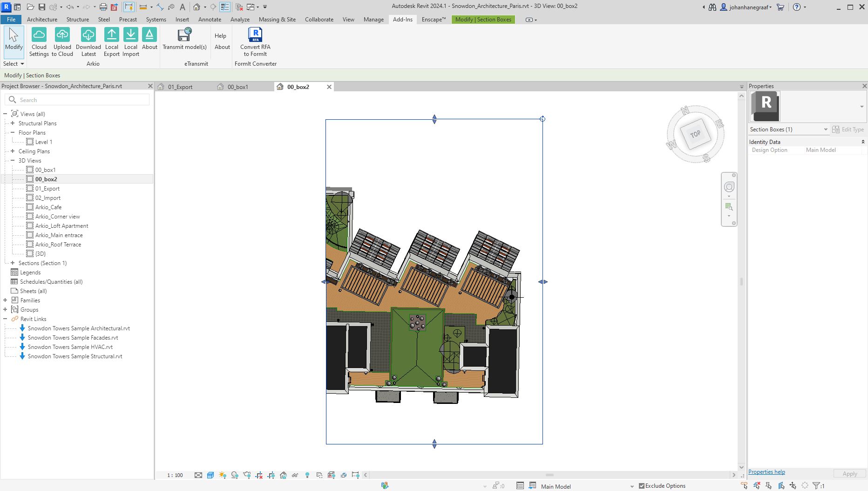Switch to the 00_box1 view tab
Image resolution: width=868 pixels, height=491 pixels.
click(x=237, y=87)
